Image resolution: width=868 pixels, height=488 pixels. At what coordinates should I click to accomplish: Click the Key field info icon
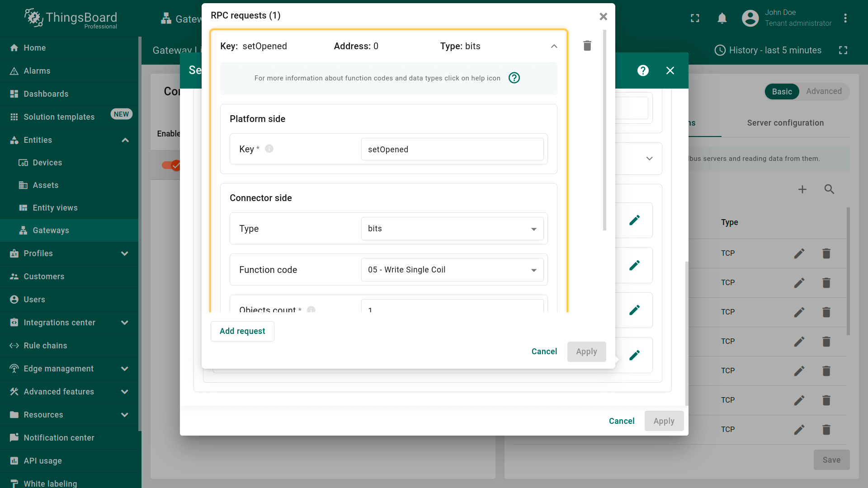[x=269, y=149]
